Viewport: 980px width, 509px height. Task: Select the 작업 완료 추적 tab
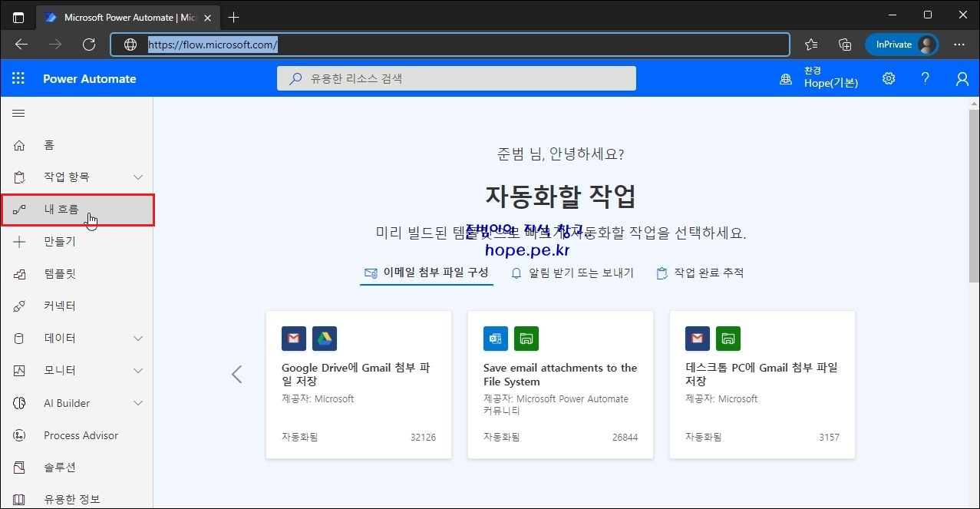(700, 273)
